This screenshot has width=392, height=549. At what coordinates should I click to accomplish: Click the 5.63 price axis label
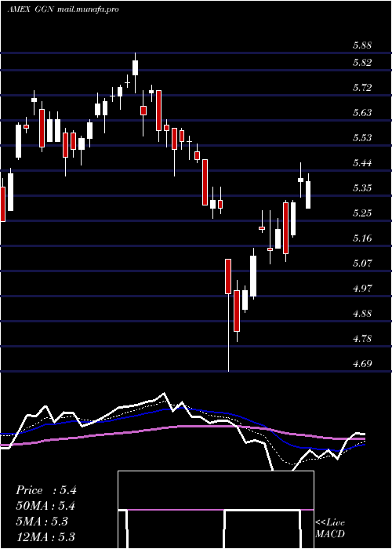pyautogui.click(x=362, y=112)
